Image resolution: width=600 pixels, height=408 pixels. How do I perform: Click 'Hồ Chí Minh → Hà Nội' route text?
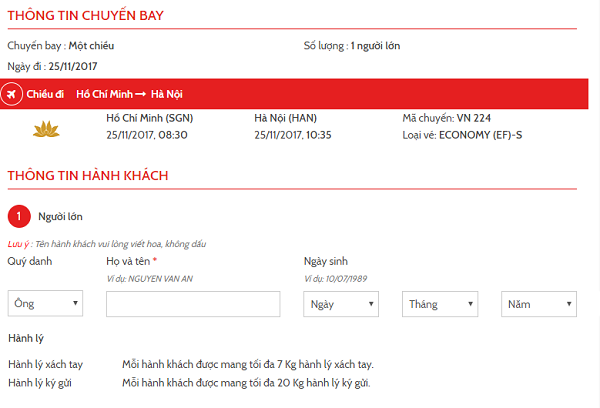pos(129,94)
